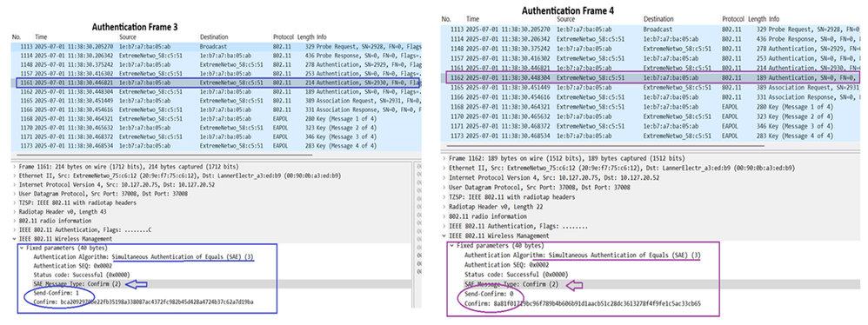This screenshot has width=868, height=325.
Task: Sort by Info column in Frame 4 packet list
Action: (x=773, y=19)
